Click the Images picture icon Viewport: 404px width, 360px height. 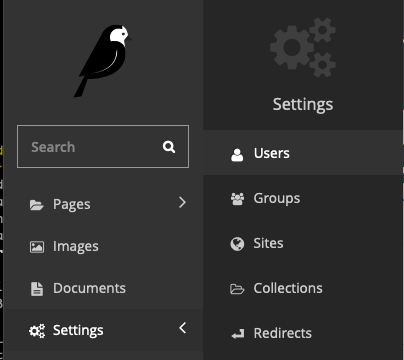pyautogui.click(x=37, y=247)
